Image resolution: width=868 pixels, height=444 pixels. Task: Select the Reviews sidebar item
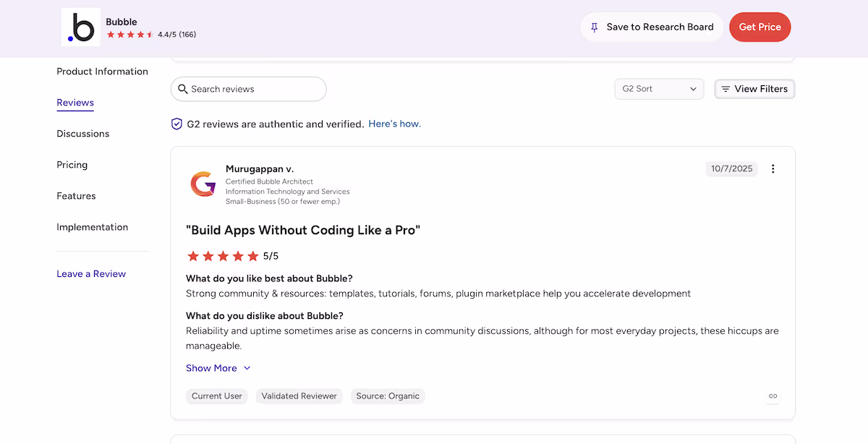coord(75,103)
